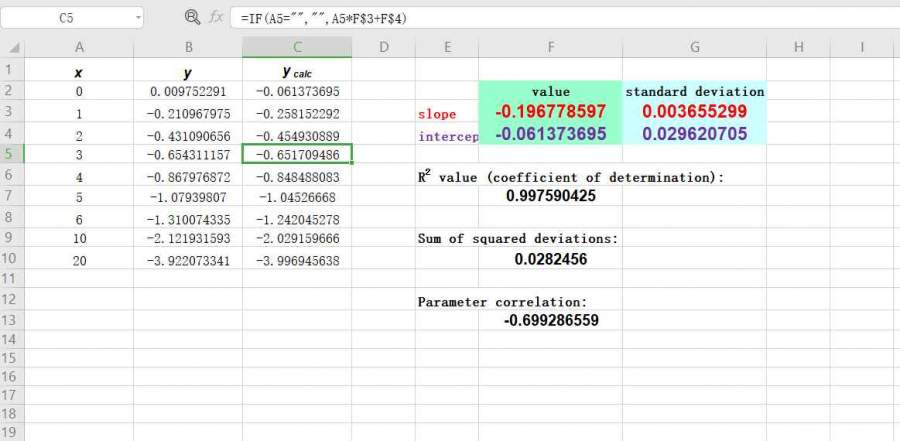Select the sum of squared deviations 0.0282456
900x441 pixels.
(x=550, y=259)
